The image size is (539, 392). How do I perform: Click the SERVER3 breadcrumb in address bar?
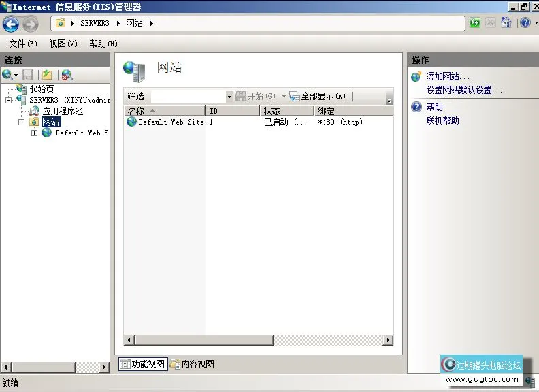click(95, 23)
